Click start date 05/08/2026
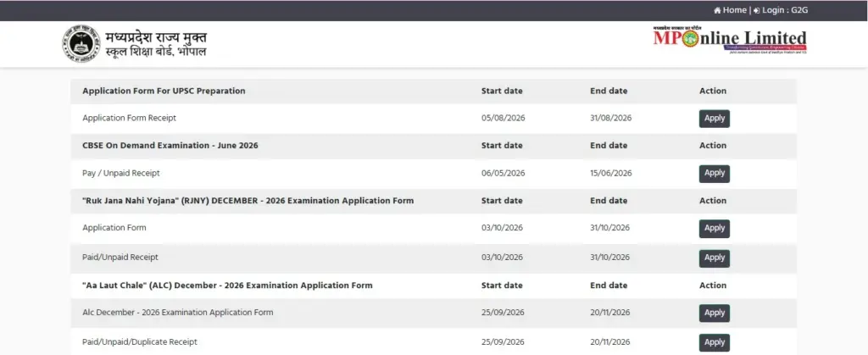This screenshot has height=355, width=868. [504, 118]
